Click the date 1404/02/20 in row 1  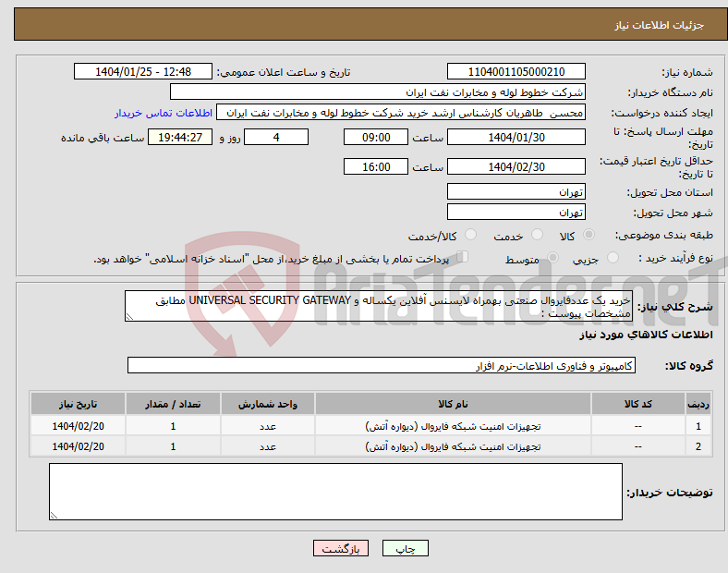coord(78,426)
